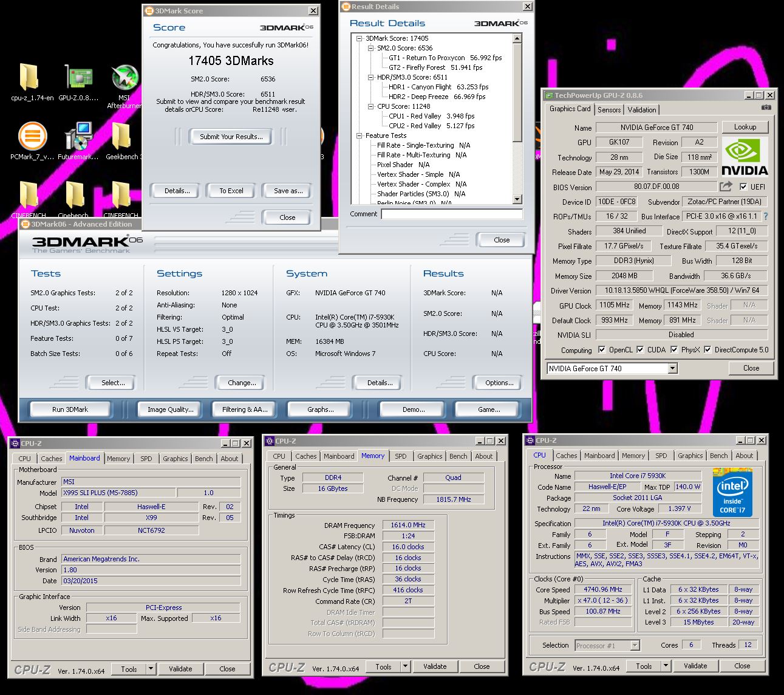Click the Graphs button in 3DMark06
Image resolution: width=784 pixels, height=695 pixels.
point(321,409)
